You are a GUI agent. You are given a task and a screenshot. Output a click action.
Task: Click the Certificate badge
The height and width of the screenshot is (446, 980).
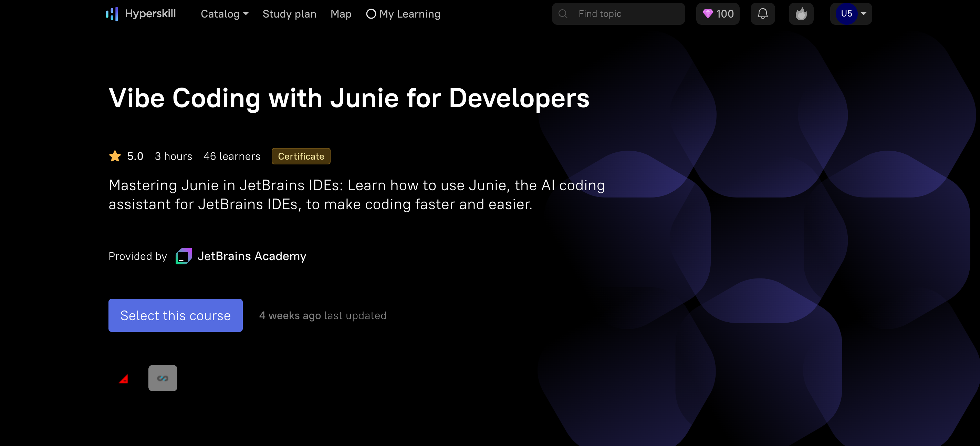301,156
